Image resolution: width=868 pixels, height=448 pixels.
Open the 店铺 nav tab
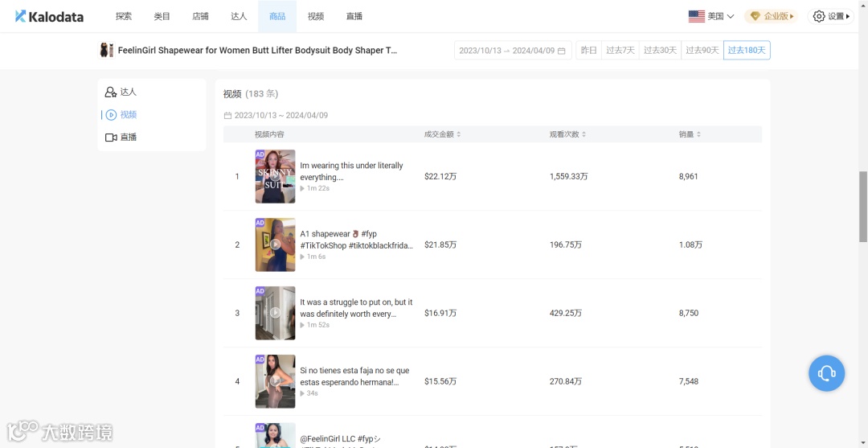(x=200, y=17)
